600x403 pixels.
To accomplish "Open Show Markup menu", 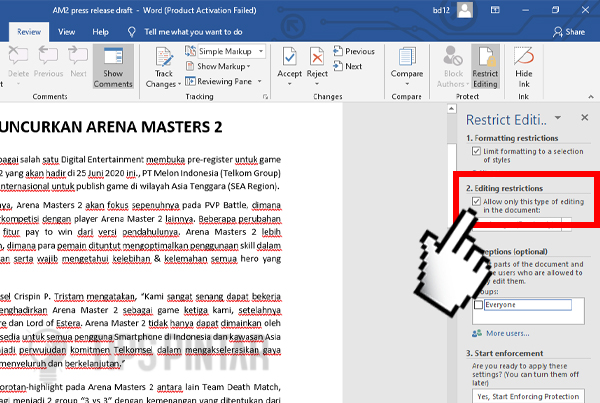I will tap(223, 66).
